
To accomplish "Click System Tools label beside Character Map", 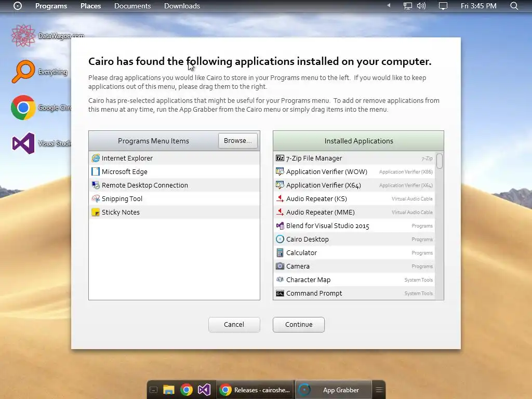I will (x=418, y=280).
